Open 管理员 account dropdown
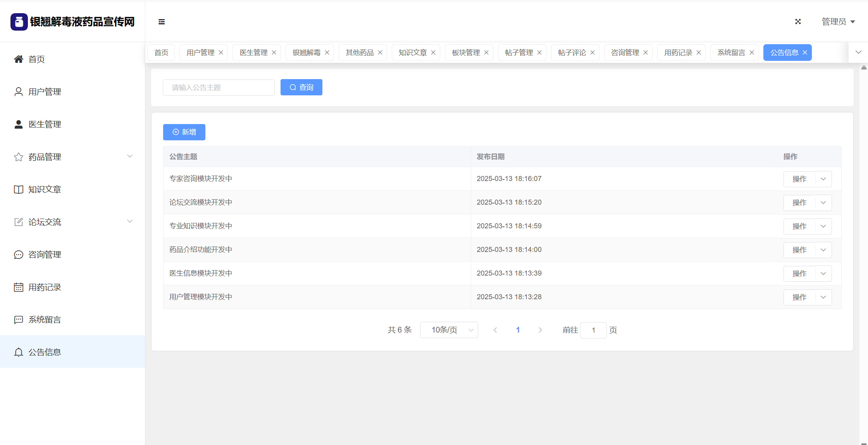The height and width of the screenshot is (445, 868). pos(838,22)
